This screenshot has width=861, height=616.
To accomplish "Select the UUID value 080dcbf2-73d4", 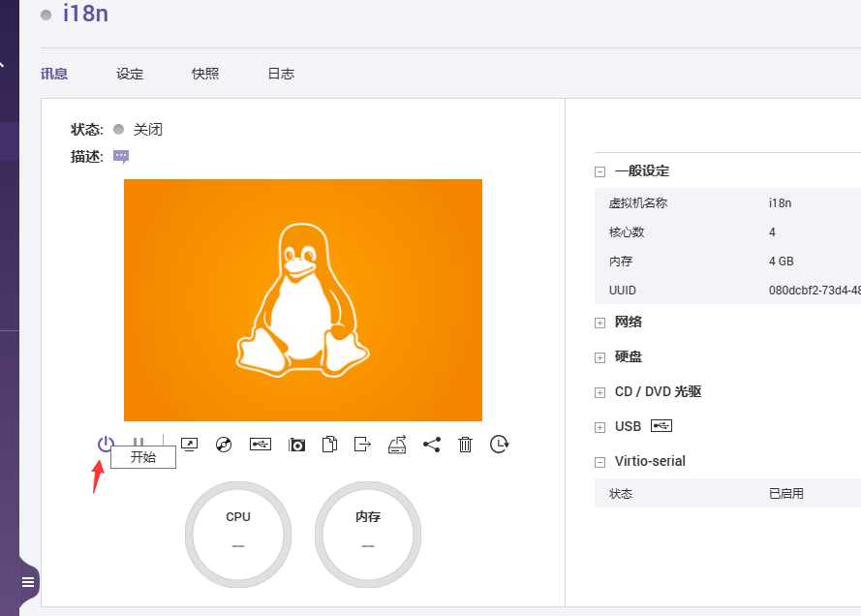I will pyautogui.click(x=815, y=291).
